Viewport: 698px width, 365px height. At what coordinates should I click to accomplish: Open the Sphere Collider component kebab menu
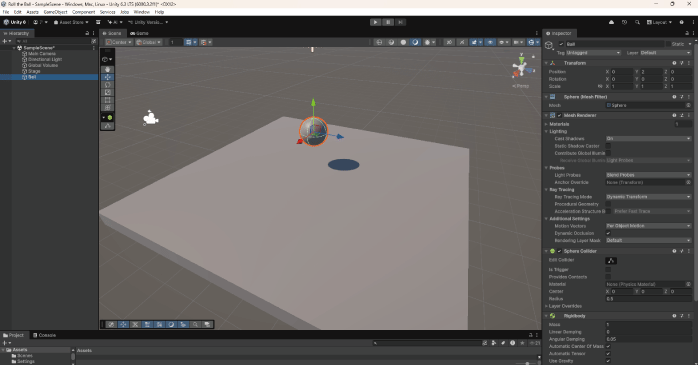[x=689, y=251]
